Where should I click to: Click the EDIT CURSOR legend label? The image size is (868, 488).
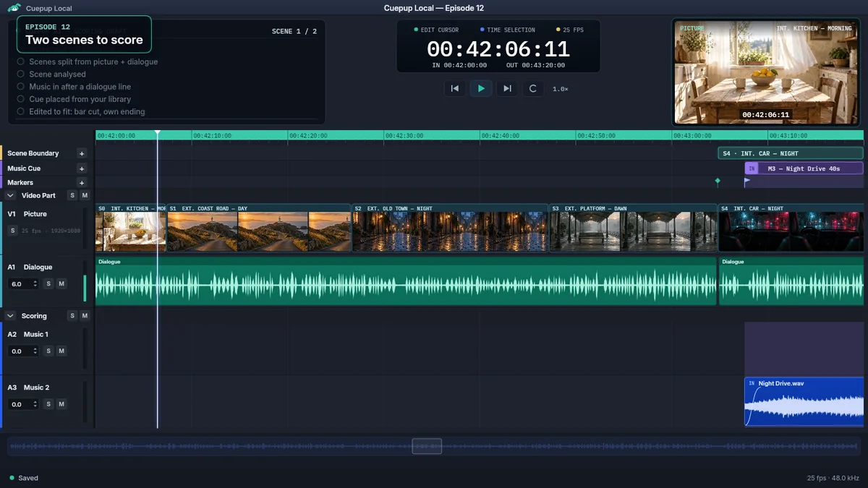click(436, 30)
